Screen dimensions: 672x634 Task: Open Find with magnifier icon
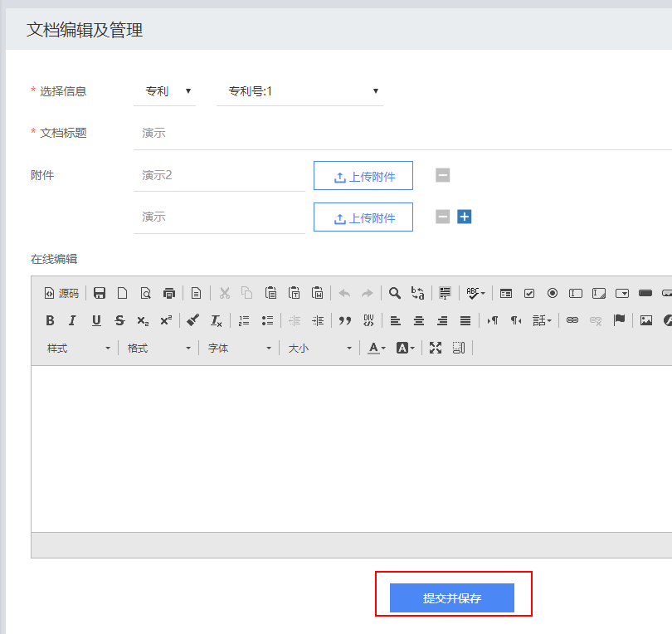(395, 293)
